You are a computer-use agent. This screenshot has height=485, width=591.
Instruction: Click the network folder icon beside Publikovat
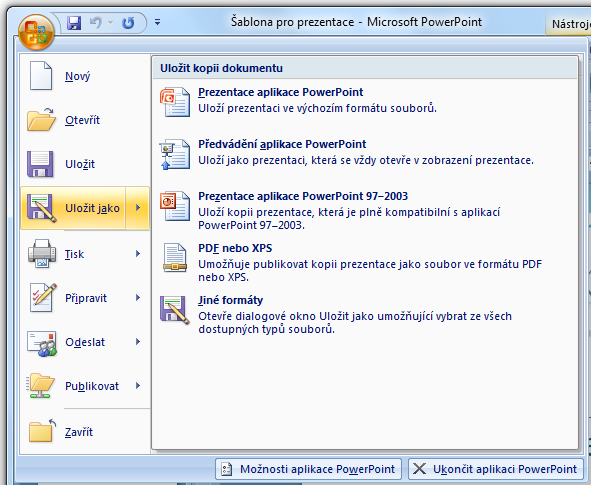40,386
